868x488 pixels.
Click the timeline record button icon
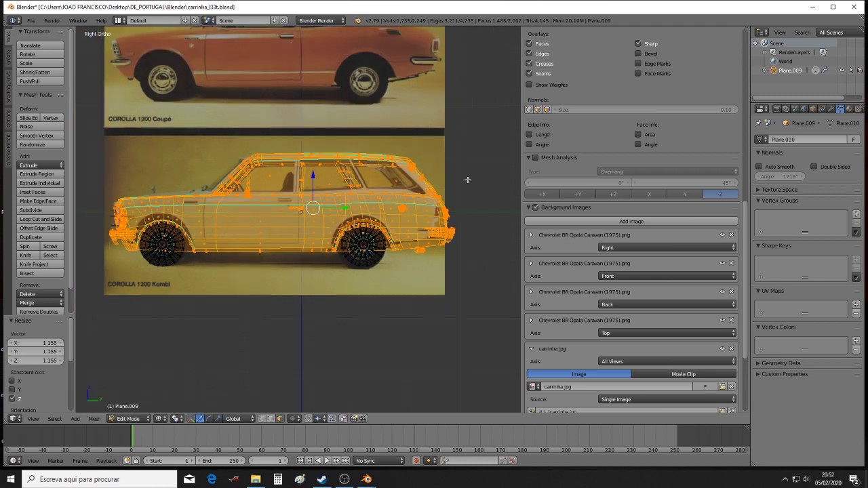point(416,461)
